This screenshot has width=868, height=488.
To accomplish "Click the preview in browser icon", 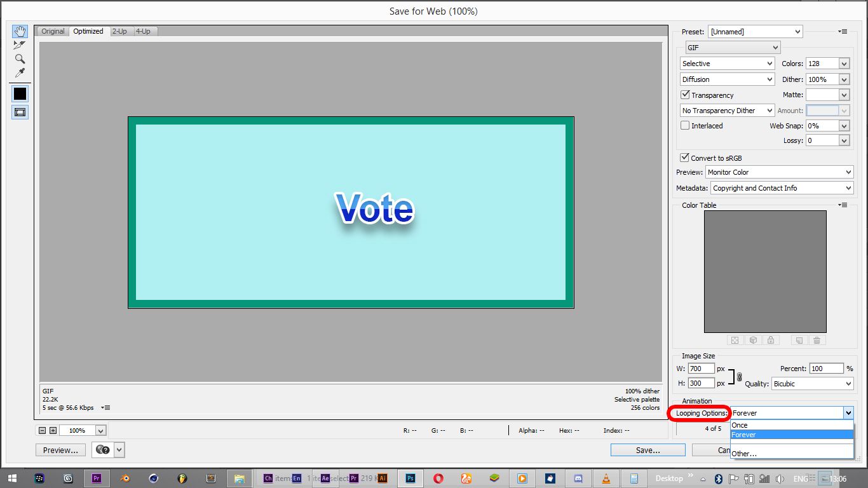I will tap(102, 450).
